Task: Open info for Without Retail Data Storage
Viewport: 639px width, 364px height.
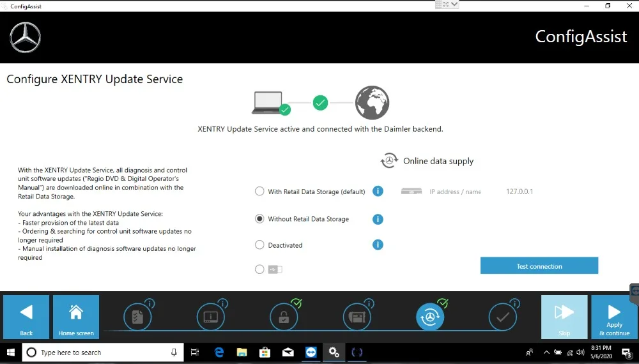Action: [x=378, y=219]
